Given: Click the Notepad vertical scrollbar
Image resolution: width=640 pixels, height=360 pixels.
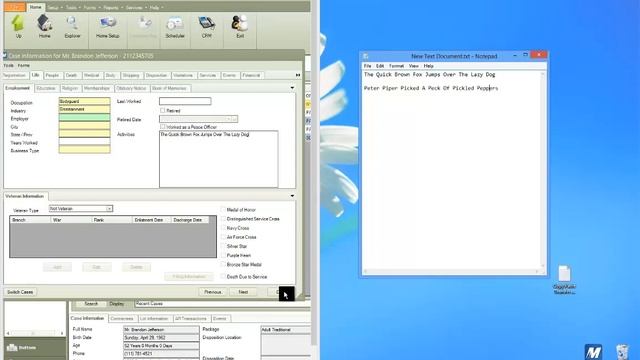Looking at the screenshot, I should [543, 169].
